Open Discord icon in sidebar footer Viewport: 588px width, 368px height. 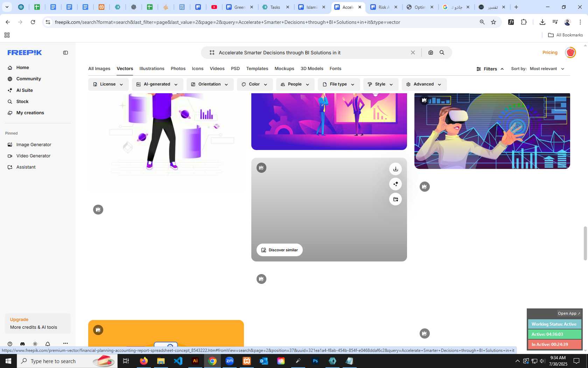tap(22, 344)
